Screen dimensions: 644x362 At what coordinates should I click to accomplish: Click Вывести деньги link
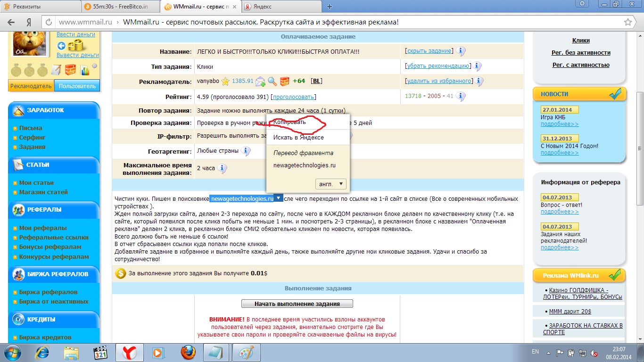[x=78, y=55]
